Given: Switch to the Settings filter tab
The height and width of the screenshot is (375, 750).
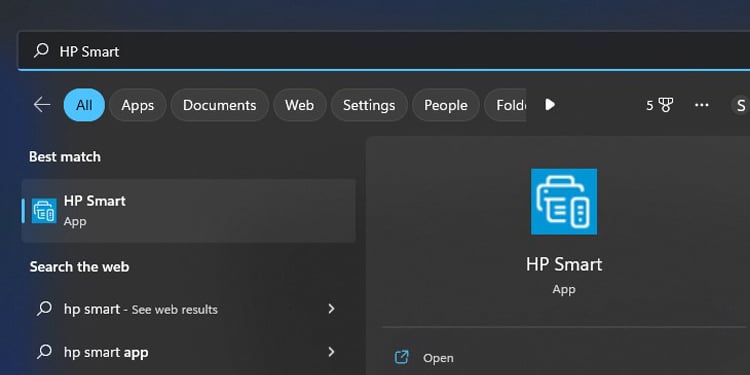Looking at the screenshot, I should click(369, 105).
